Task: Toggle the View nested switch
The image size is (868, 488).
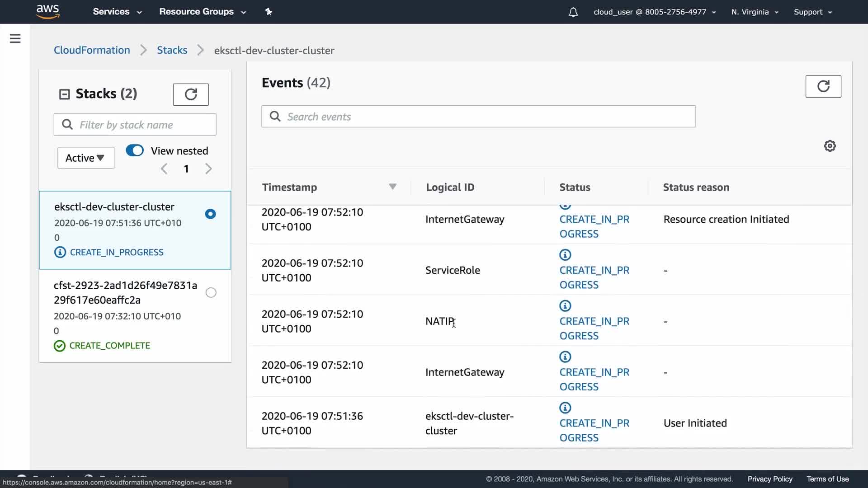Action: click(x=135, y=150)
